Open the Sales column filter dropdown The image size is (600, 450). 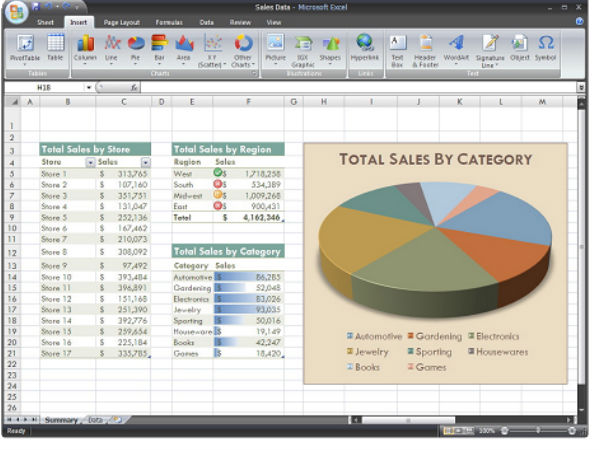(x=145, y=162)
